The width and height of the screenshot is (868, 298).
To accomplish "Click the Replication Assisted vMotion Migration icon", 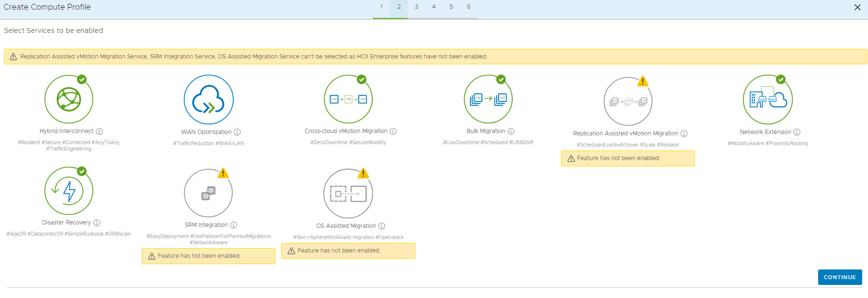I will pyautogui.click(x=628, y=102).
